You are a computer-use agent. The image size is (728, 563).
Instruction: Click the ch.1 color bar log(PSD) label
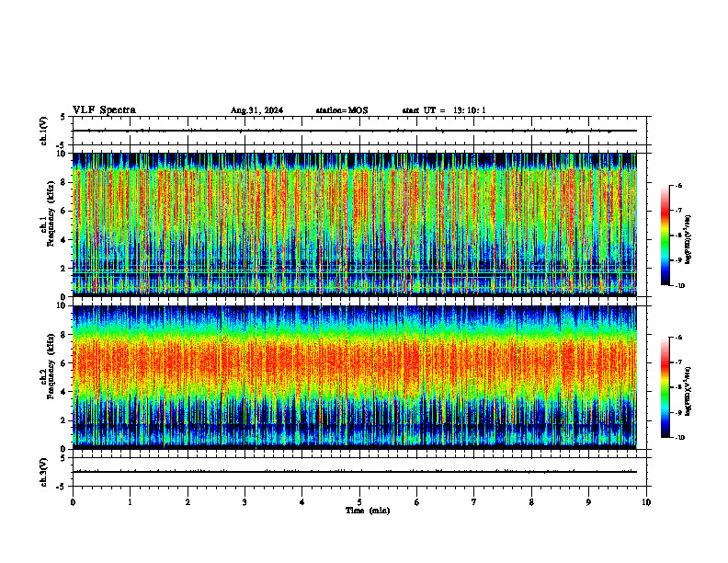(688, 239)
